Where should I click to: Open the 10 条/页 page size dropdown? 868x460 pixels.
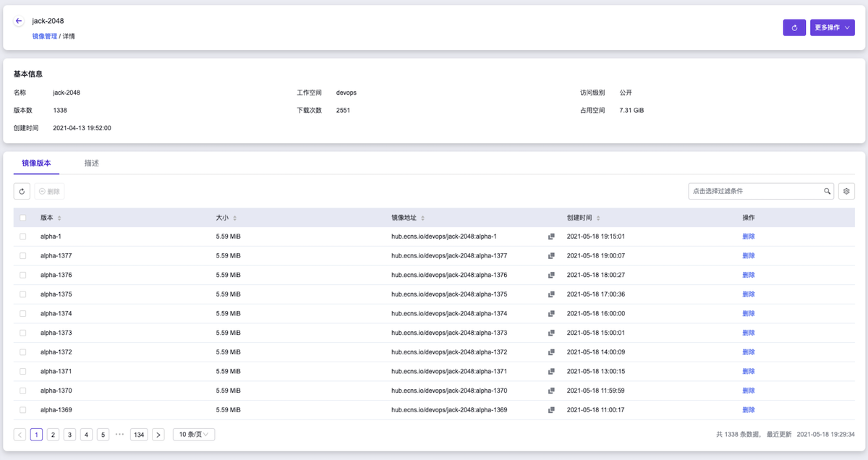(194, 435)
